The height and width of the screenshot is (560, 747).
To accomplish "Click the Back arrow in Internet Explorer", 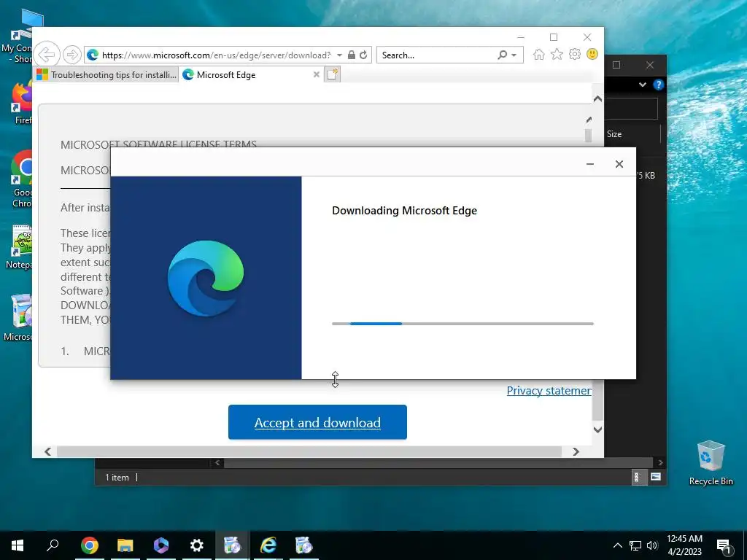I will point(47,55).
